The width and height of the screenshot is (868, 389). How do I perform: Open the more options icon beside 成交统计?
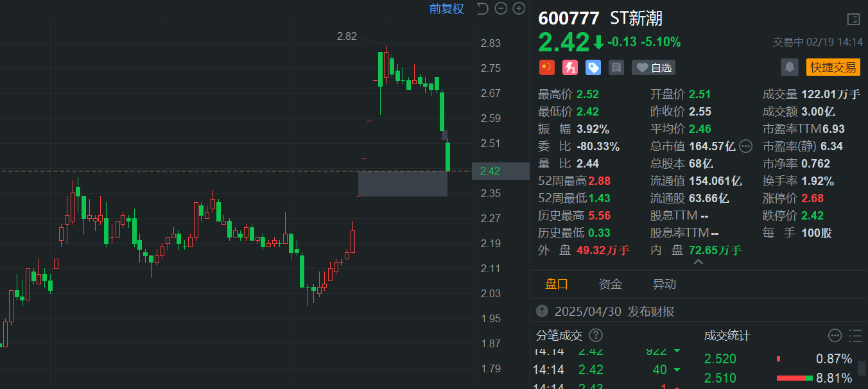coord(835,335)
